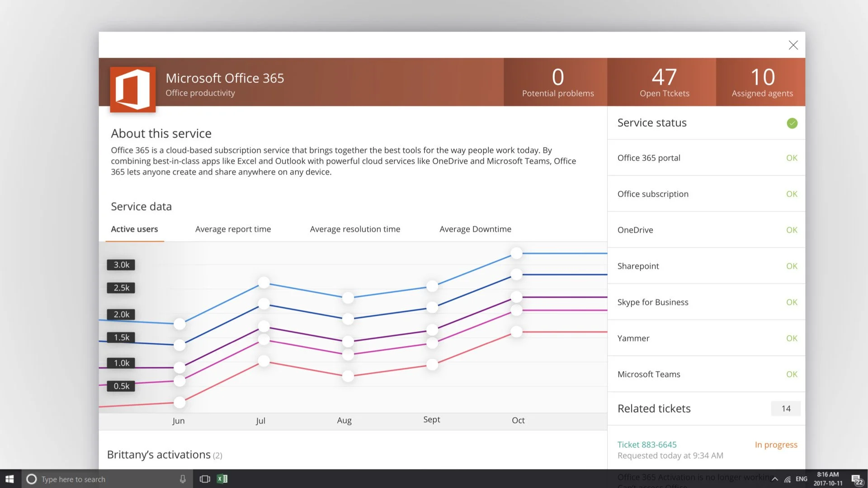Open the Excel app in the taskbar
The width and height of the screenshot is (868, 488).
point(222,479)
